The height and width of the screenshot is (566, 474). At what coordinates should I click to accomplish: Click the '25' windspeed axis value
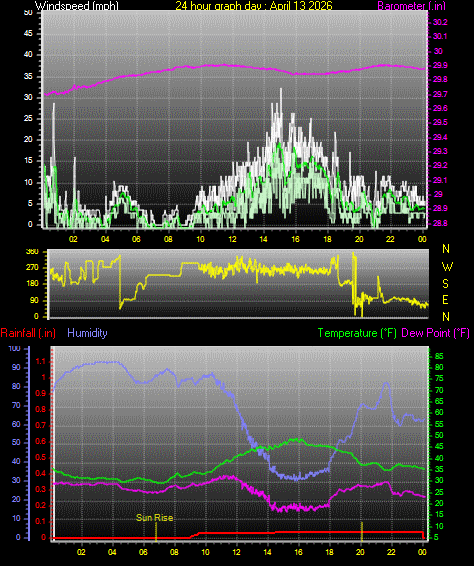pos(28,118)
